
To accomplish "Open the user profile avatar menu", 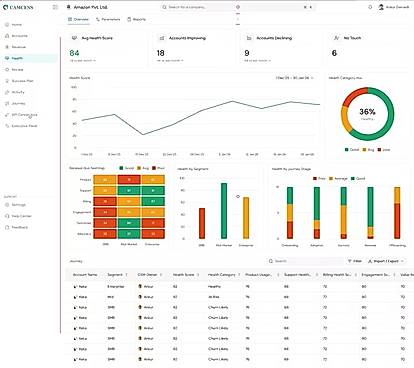I will coord(381,7).
